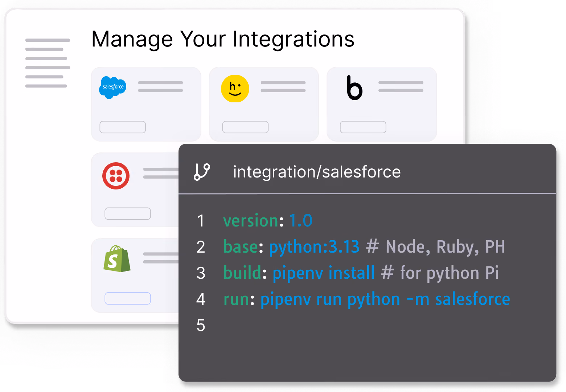Click the Salesforce cloud logo
Screen dimensions: 566x392
[112, 87]
